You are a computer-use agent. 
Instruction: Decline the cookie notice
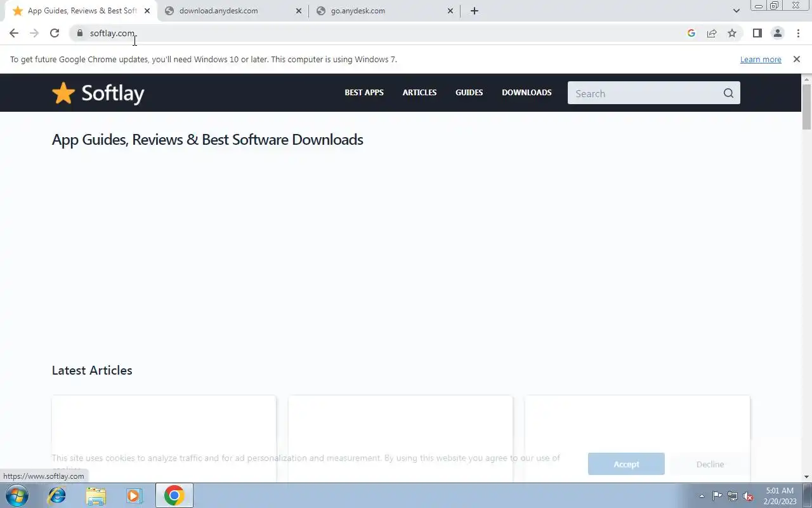click(x=710, y=464)
